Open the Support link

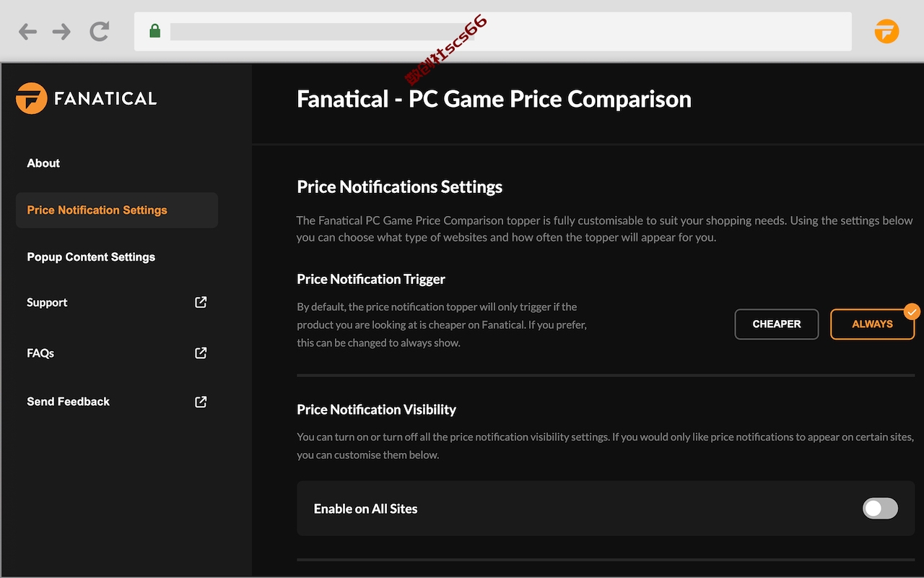coord(47,303)
